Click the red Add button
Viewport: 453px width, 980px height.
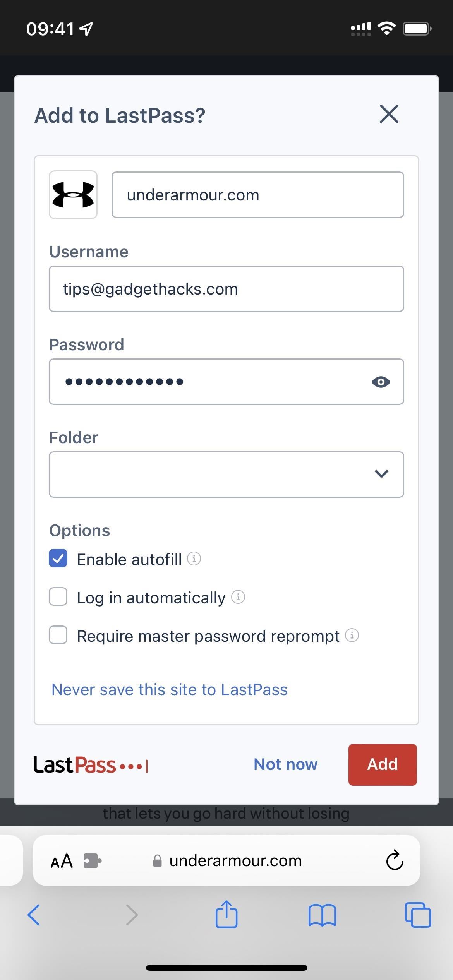pyautogui.click(x=383, y=765)
